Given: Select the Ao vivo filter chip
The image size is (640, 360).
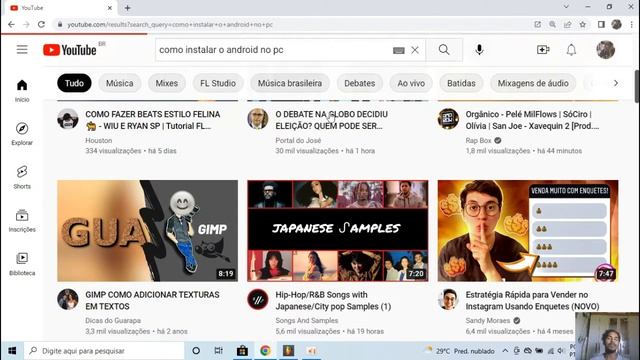Looking at the screenshot, I should coord(411,83).
